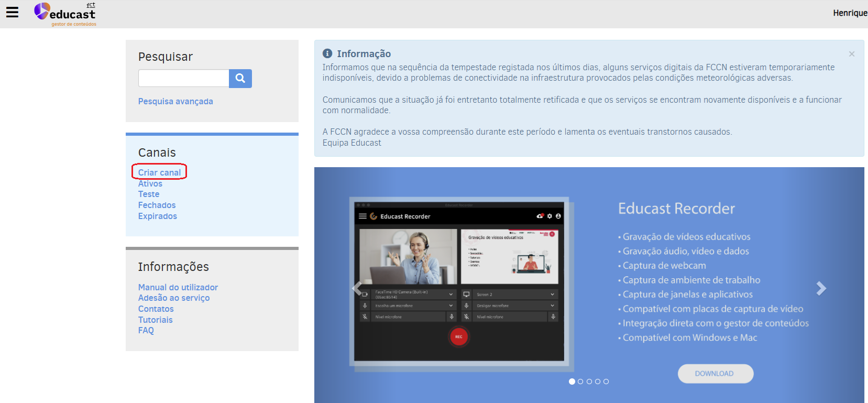Image resolution: width=868 pixels, height=403 pixels.
Task: Open the hamburger menu
Action: (12, 13)
